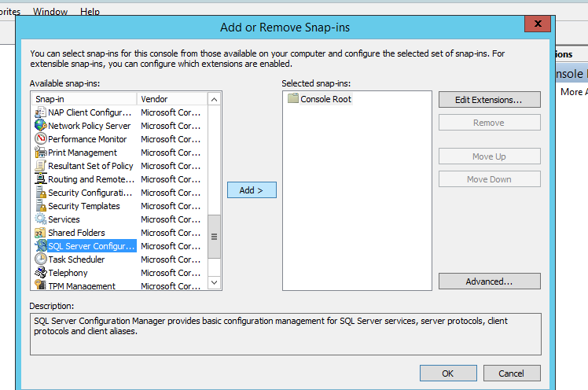This screenshot has height=390, width=588.
Task: Click the scroll down arrow of snap-in list
Action: pos(214,282)
